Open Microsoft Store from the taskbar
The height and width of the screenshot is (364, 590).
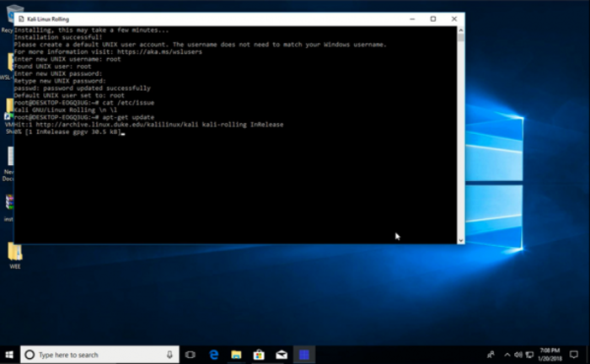click(260, 355)
